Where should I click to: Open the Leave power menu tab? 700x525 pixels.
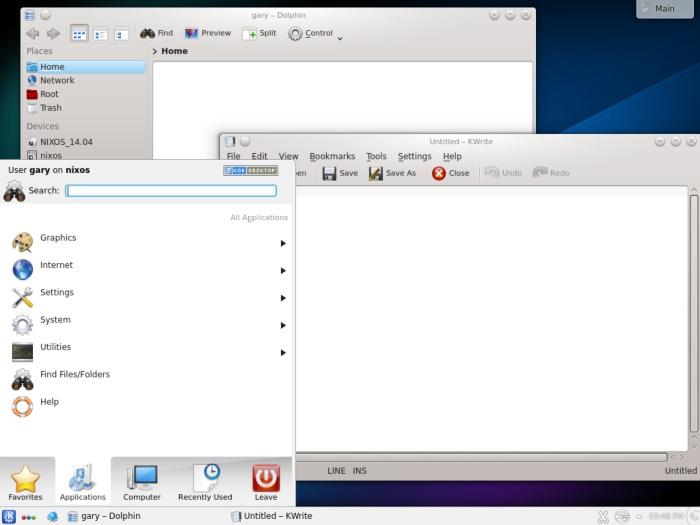click(x=265, y=482)
